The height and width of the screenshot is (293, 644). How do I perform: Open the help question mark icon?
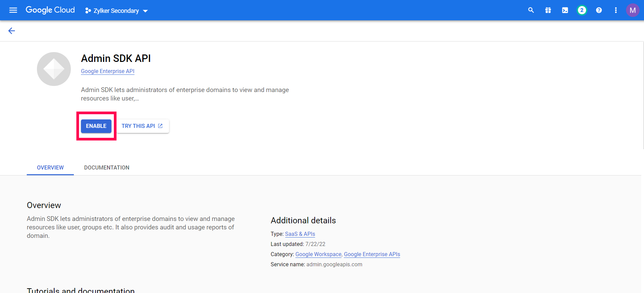coord(599,10)
